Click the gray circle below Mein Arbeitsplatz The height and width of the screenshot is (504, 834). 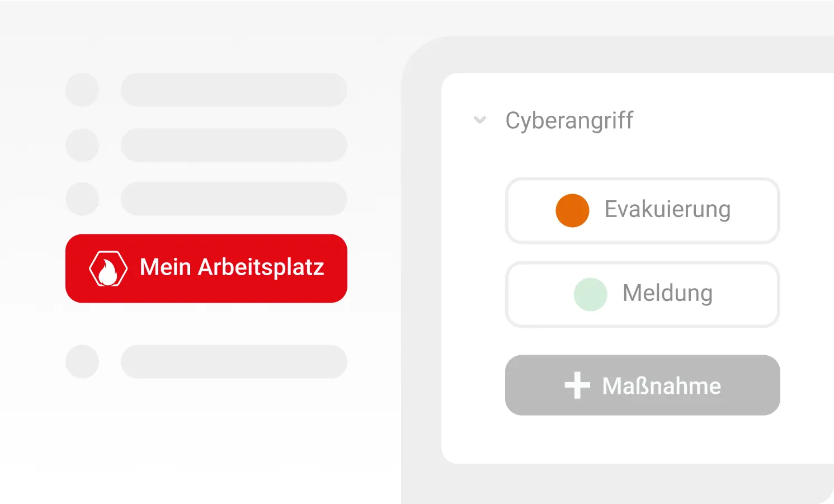(x=82, y=361)
